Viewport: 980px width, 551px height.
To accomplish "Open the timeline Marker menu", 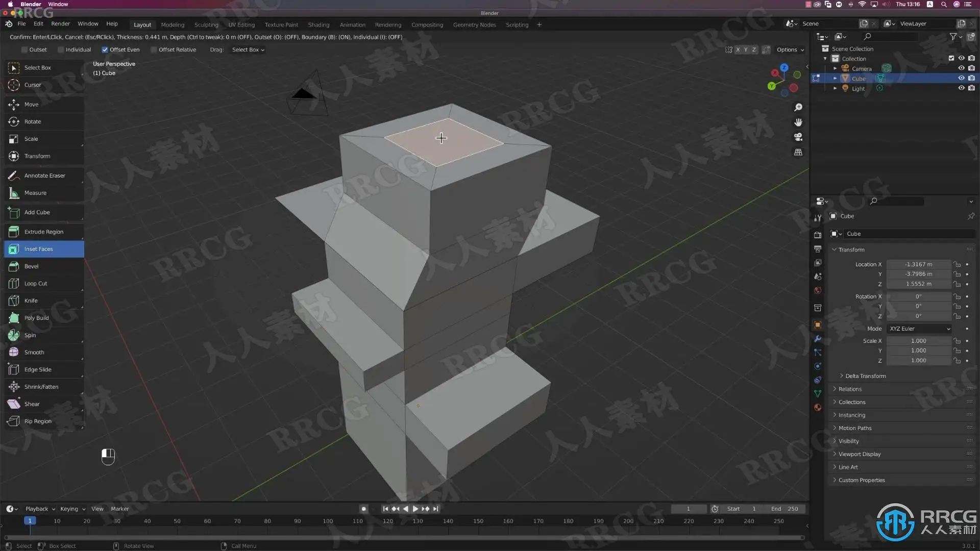I will (120, 509).
